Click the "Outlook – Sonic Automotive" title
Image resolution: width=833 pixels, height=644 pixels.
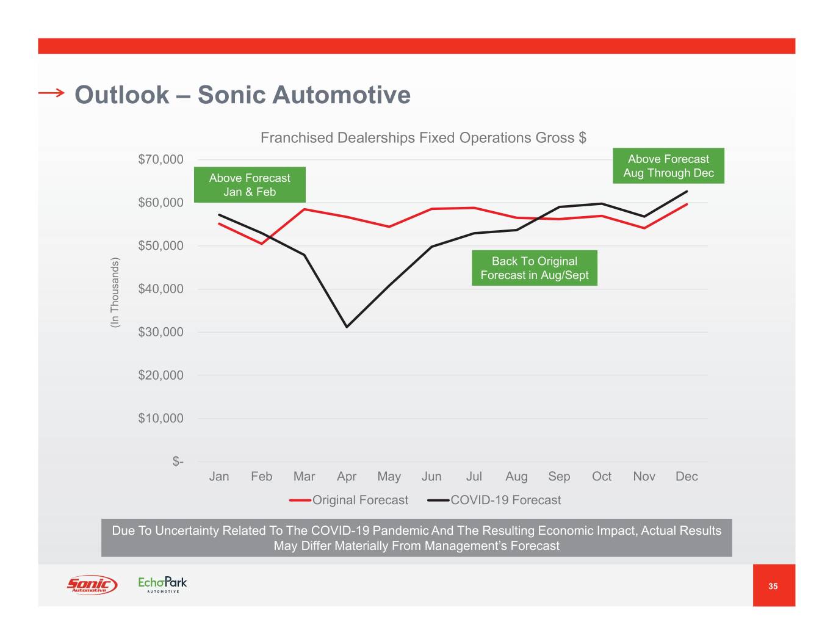click(x=242, y=95)
